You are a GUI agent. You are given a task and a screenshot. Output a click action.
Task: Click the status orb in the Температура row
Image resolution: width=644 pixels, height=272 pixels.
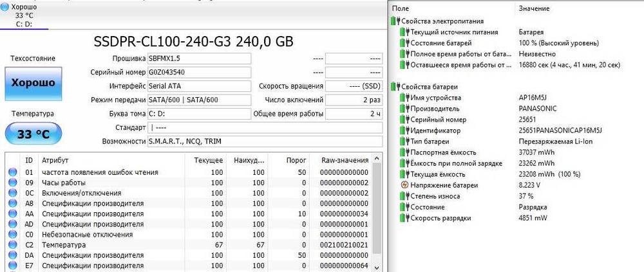[x=12, y=245]
